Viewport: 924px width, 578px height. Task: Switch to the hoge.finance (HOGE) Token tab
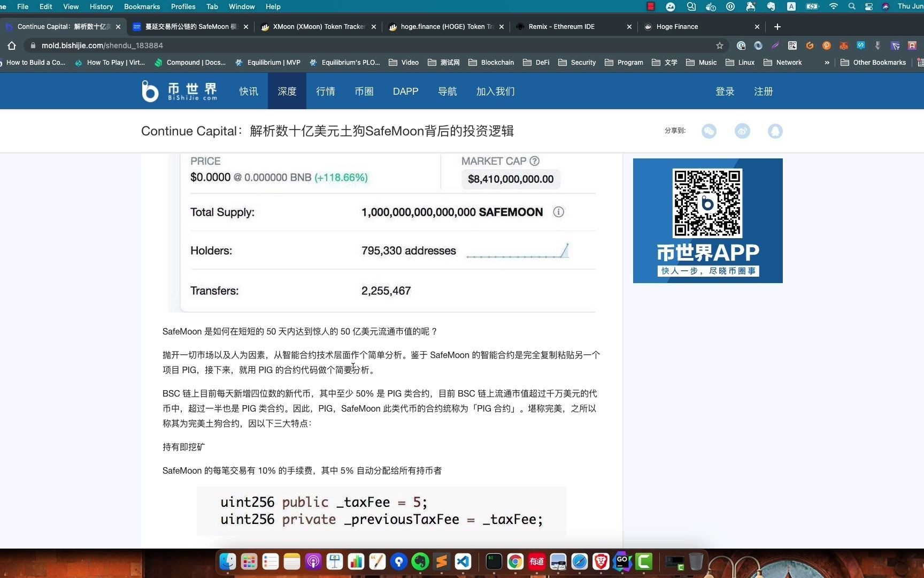pos(445,26)
